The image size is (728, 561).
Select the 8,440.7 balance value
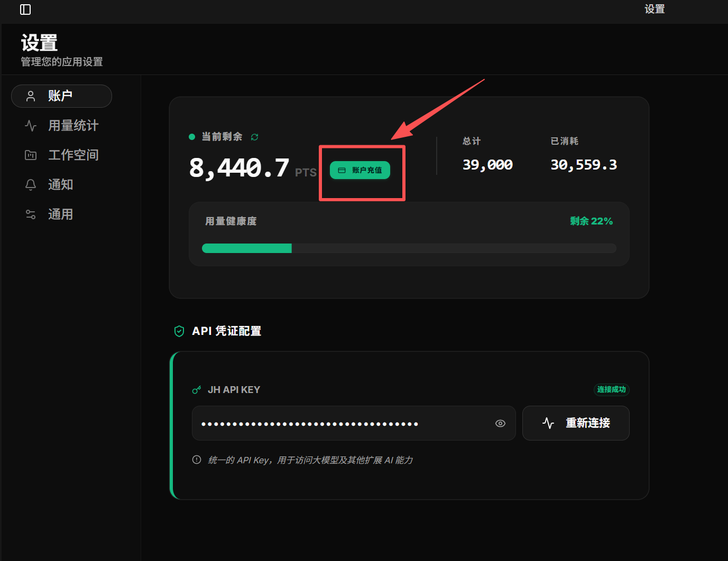(239, 168)
